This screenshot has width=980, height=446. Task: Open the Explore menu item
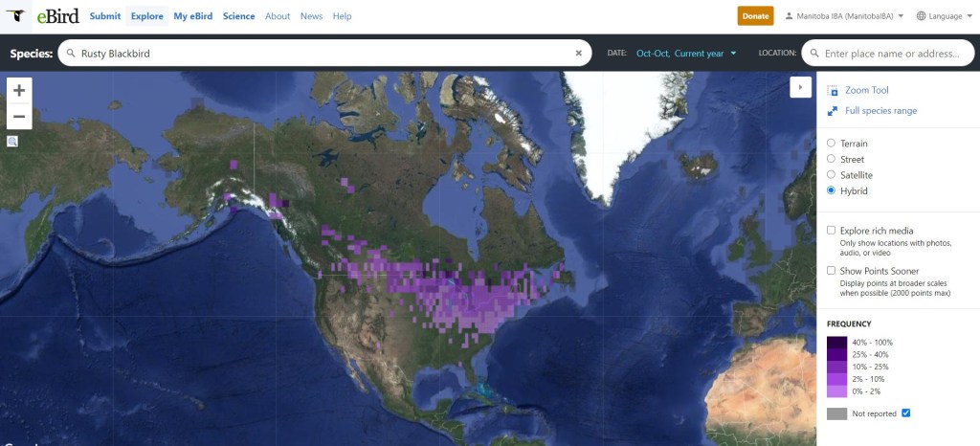[x=146, y=16]
